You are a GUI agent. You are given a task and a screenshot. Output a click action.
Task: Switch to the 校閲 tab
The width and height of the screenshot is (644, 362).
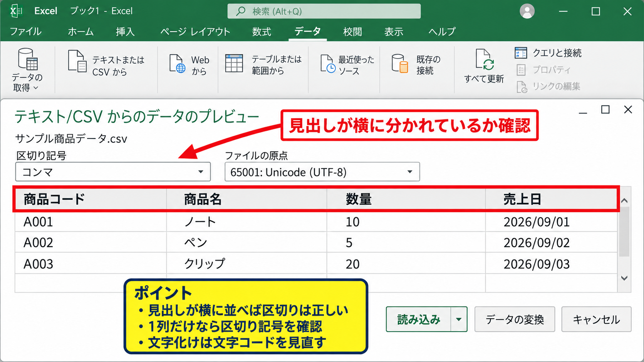tap(352, 32)
